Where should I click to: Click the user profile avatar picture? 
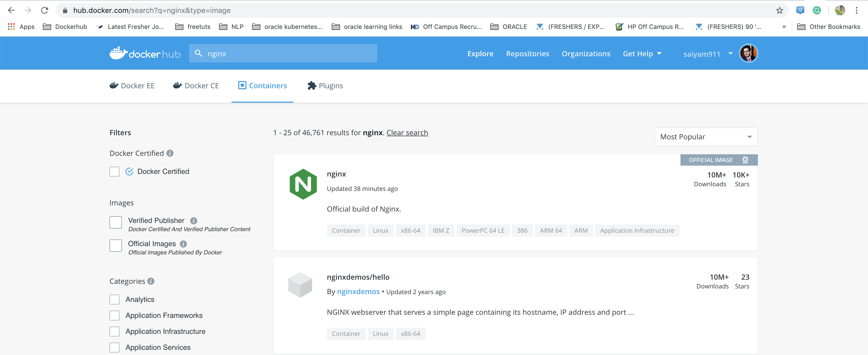tap(748, 53)
